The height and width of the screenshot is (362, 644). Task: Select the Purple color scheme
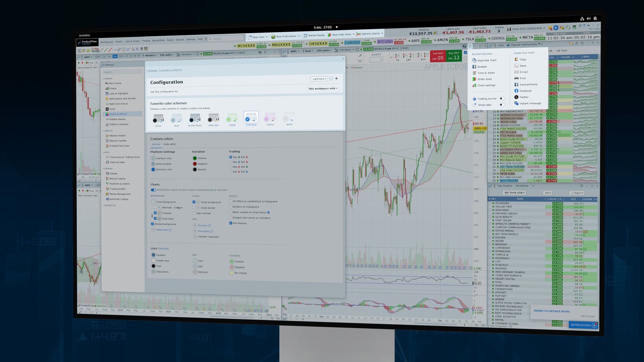click(x=270, y=119)
